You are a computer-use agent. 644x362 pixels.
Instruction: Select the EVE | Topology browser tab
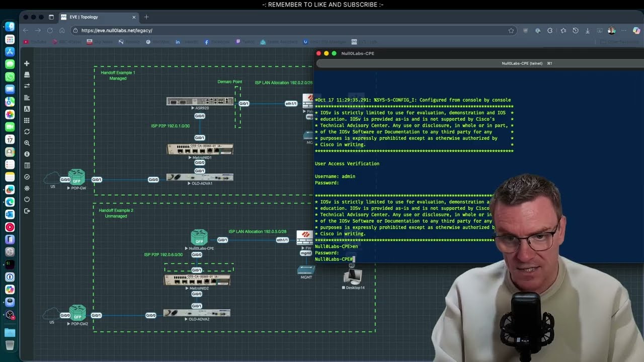[98, 17]
